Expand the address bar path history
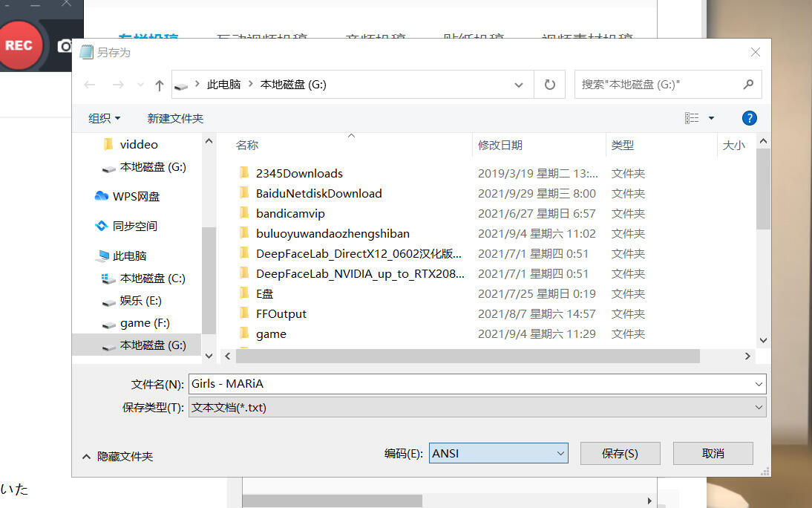This screenshot has height=508, width=812. [x=518, y=85]
